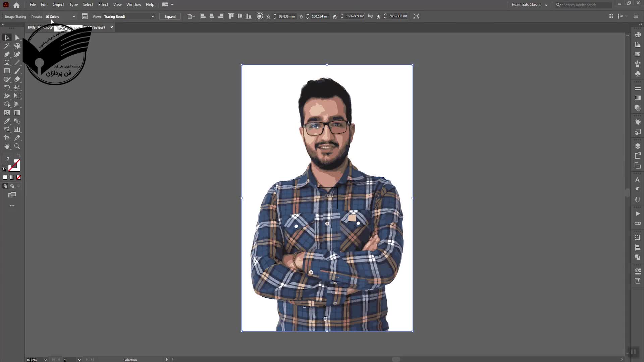The width and height of the screenshot is (644, 362).
Task: Switch to Draw Behind mode
Action: point(12,186)
